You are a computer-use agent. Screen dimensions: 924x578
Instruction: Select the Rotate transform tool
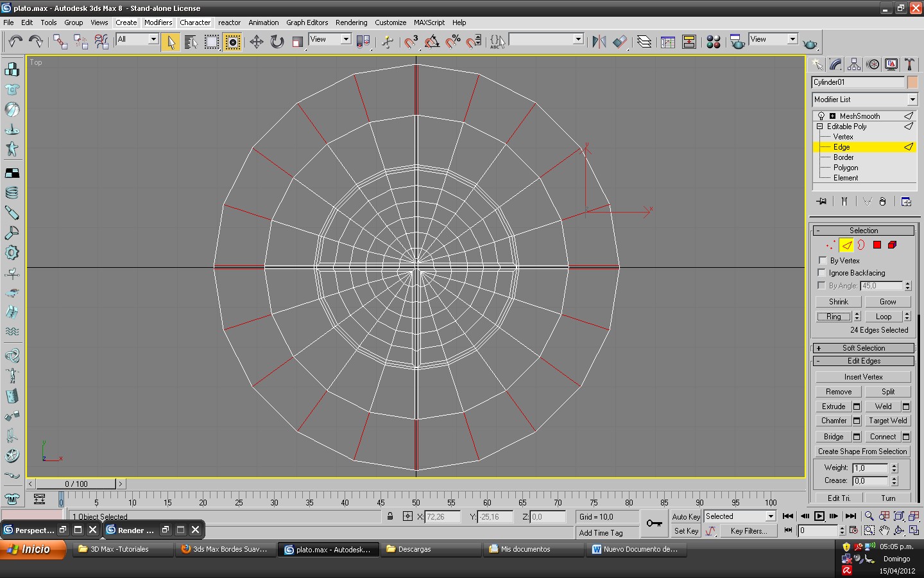277,42
